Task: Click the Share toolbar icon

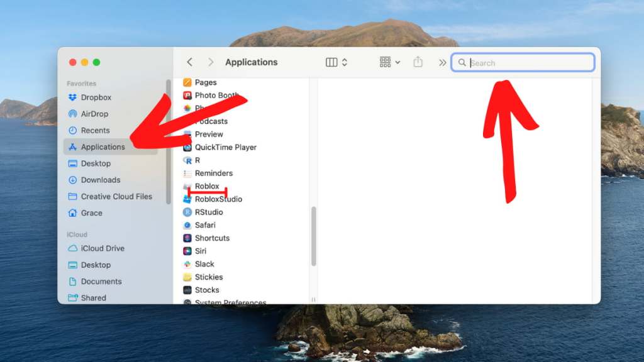Action: coord(418,62)
